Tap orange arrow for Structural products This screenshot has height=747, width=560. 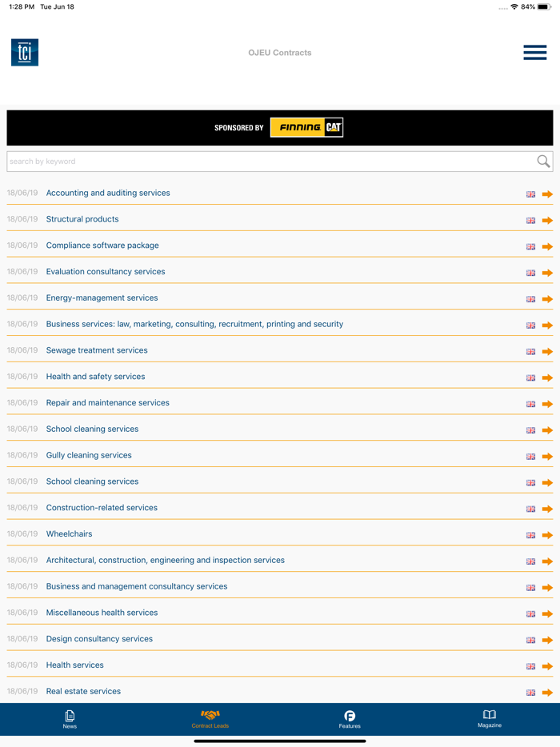click(x=547, y=220)
